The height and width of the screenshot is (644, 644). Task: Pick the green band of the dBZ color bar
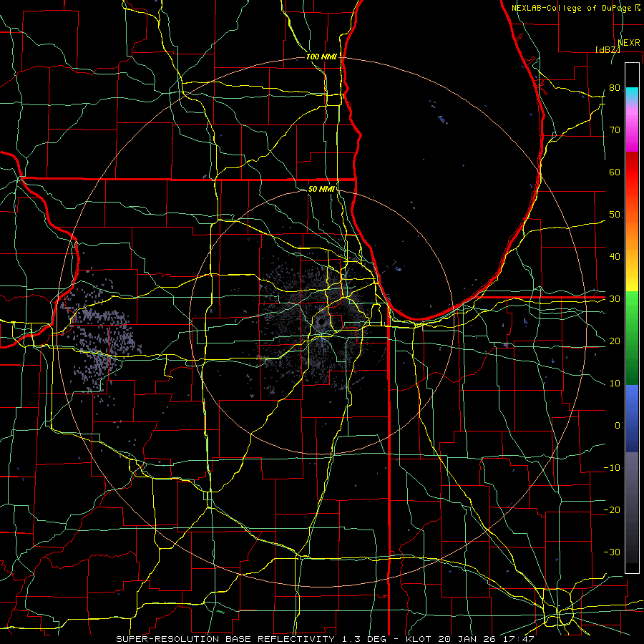point(632,338)
